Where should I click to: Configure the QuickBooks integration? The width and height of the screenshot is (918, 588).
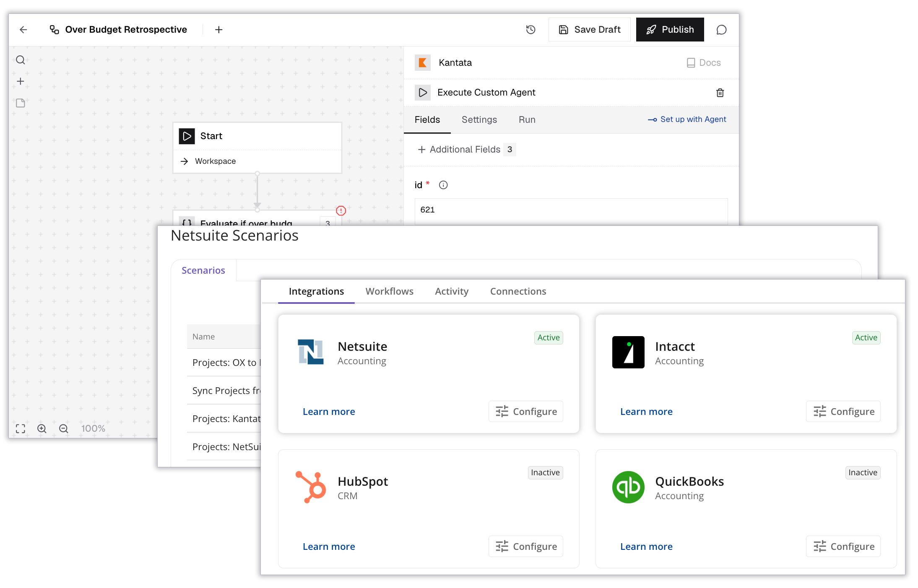843,547
